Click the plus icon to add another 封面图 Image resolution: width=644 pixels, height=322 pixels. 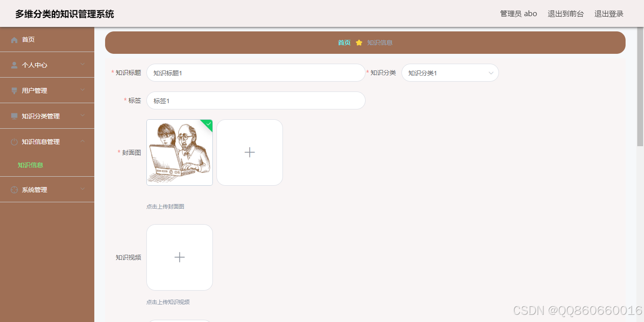(249, 152)
